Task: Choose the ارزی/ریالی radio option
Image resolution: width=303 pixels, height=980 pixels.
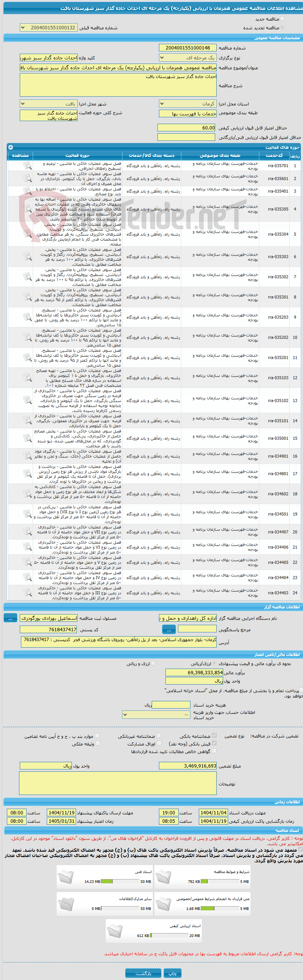Action: (x=214, y=663)
